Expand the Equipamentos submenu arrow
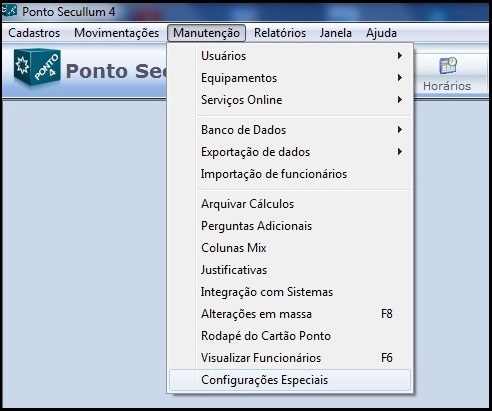Image resolution: width=492 pixels, height=411 pixels. click(400, 78)
